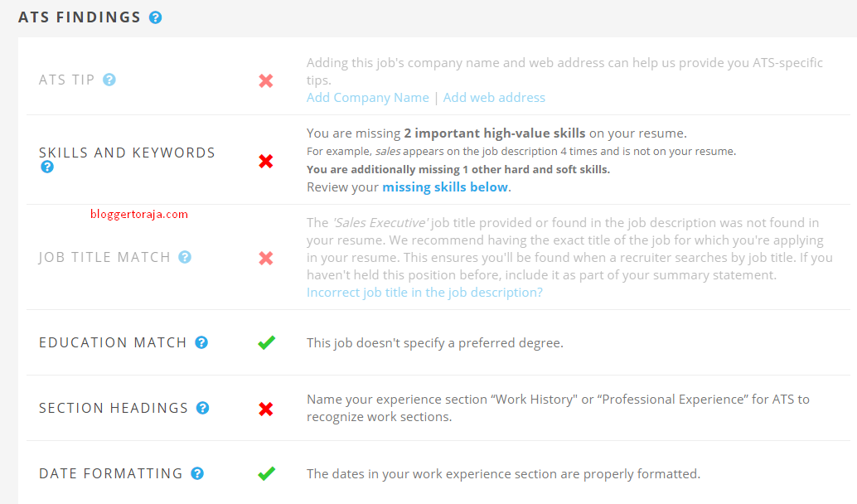Screen dimensions: 857x504
Task: Select the Skills and Keywords row label
Action: pos(127,153)
